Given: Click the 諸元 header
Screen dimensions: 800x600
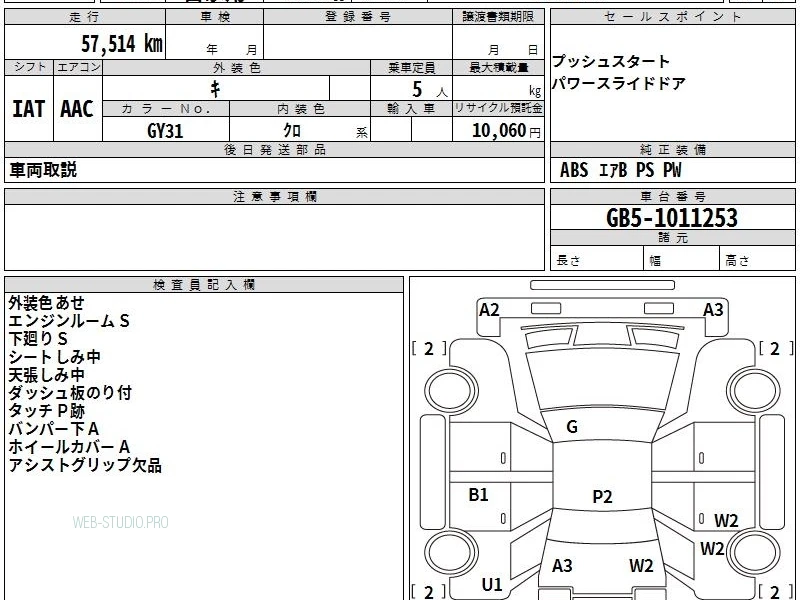Looking at the screenshot, I should tap(672, 238).
